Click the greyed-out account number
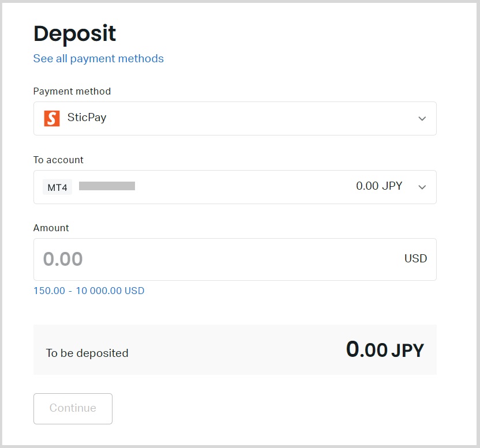The image size is (480, 448). coord(107,186)
